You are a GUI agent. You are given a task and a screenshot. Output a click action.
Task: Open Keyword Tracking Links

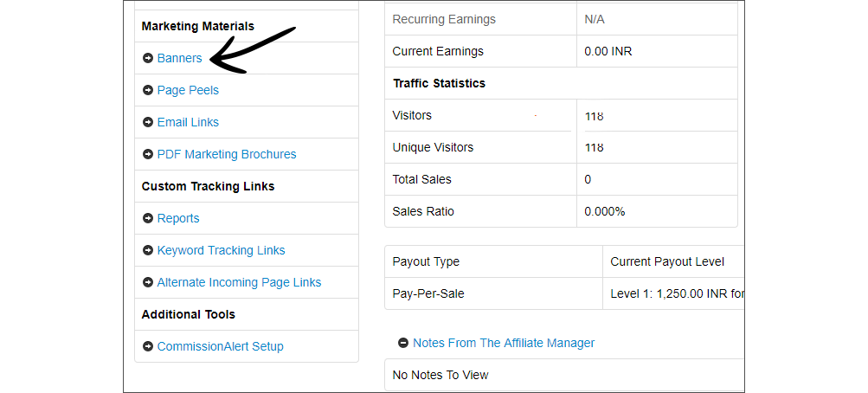tap(221, 251)
